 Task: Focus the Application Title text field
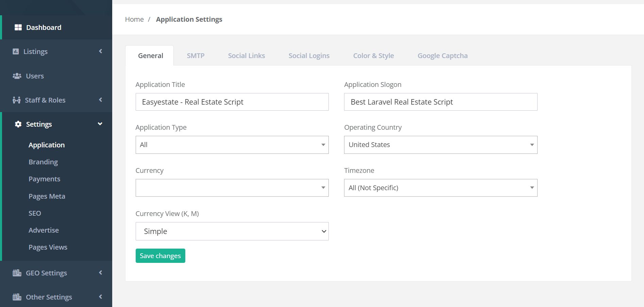tap(232, 102)
